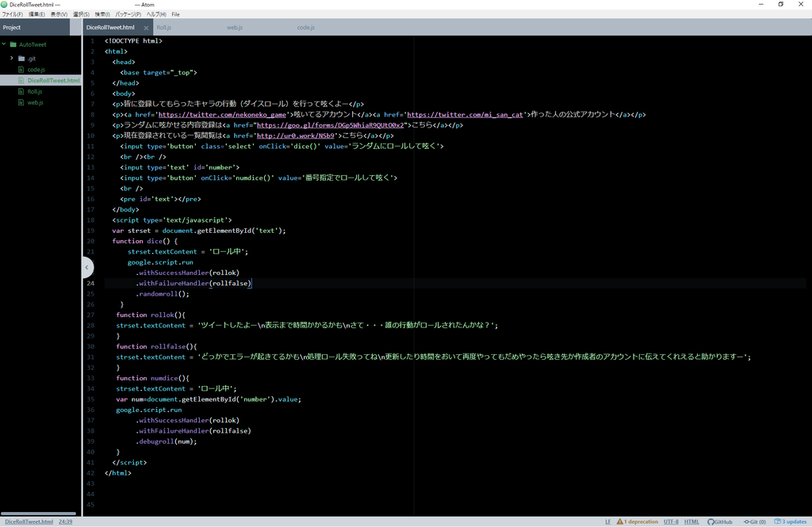Click the AutoTweet folder icon

[13, 44]
